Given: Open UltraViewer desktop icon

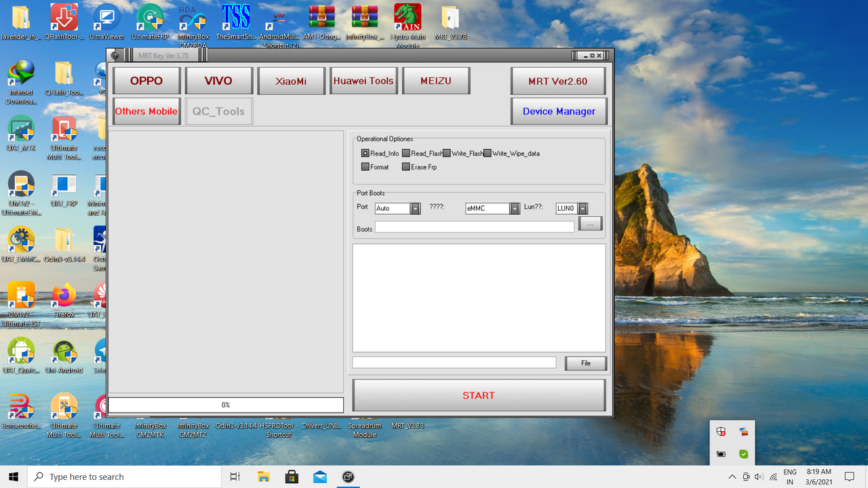Looking at the screenshot, I should pyautogui.click(x=106, y=22).
